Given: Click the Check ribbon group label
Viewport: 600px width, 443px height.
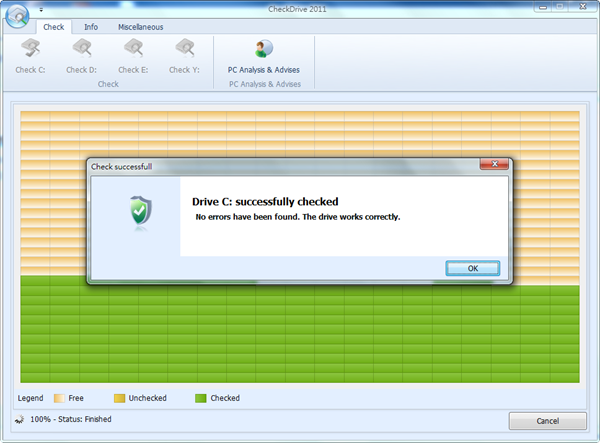Looking at the screenshot, I should [x=108, y=84].
